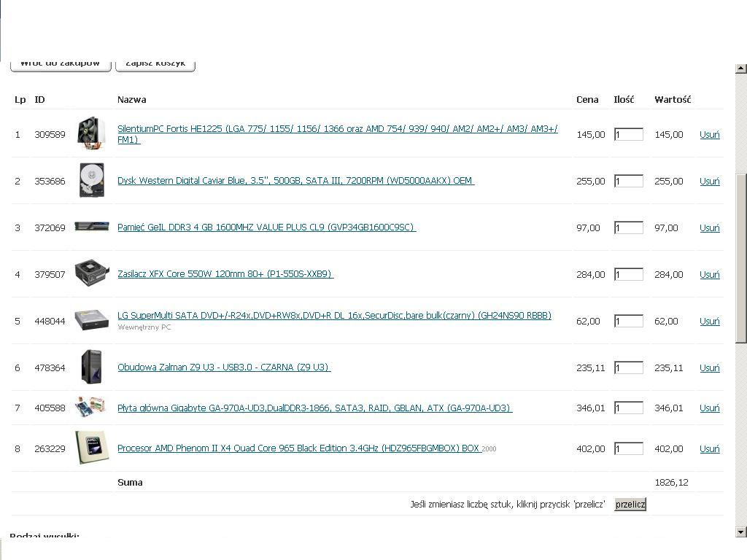Image resolution: width=747 pixels, height=560 pixels.
Task: Remove XFX power supply with Usuń
Action: 709,275
